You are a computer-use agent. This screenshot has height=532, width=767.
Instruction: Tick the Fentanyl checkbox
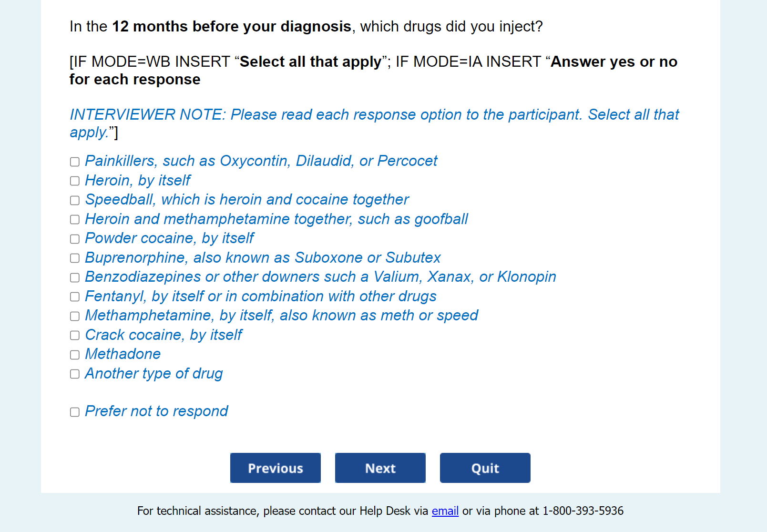click(x=75, y=297)
